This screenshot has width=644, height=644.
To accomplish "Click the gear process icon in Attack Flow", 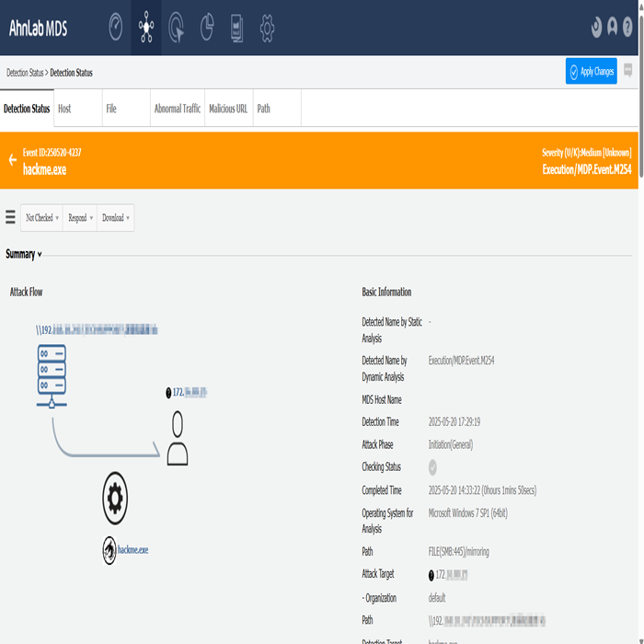I will pos(115,499).
